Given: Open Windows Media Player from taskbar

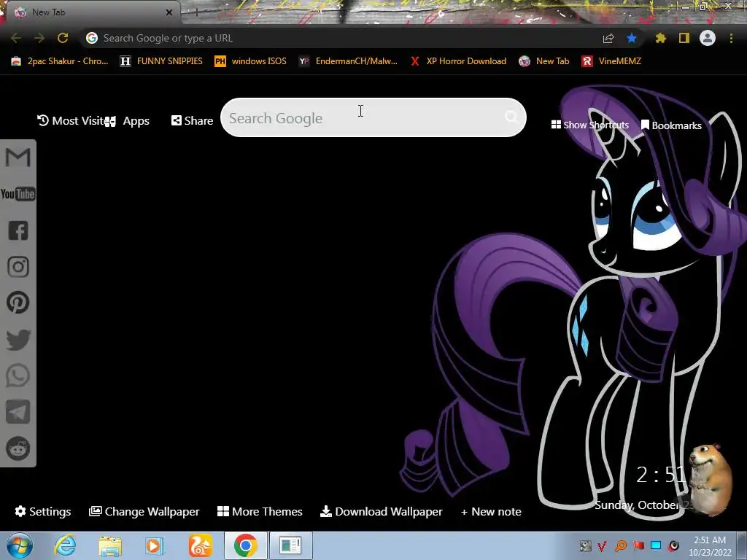Looking at the screenshot, I should click(x=154, y=545).
